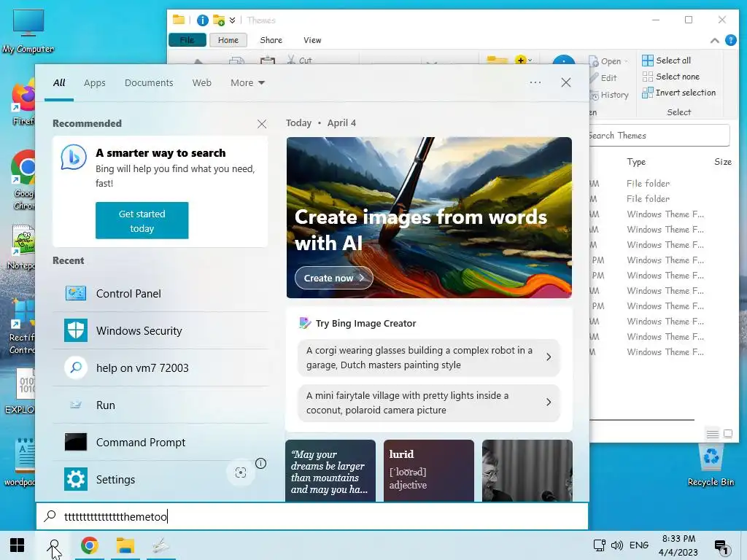Open the notification center icon
Screen dimensions: 747x560
click(x=721, y=546)
